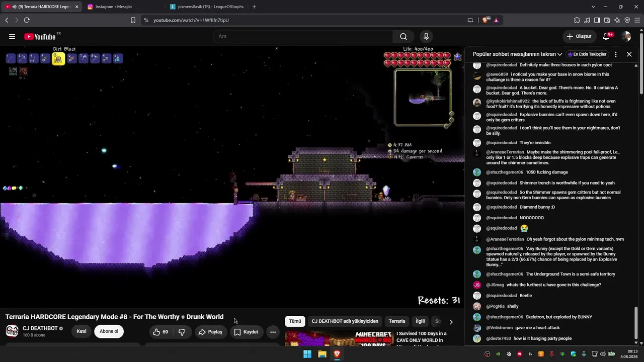This screenshot has height=362, width=644.
Task: Open the Brave Wallet
Action: click(607, 20)
